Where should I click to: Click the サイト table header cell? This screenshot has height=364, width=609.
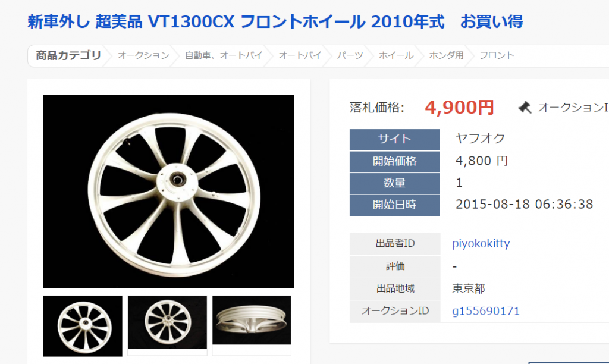(395, 139)
